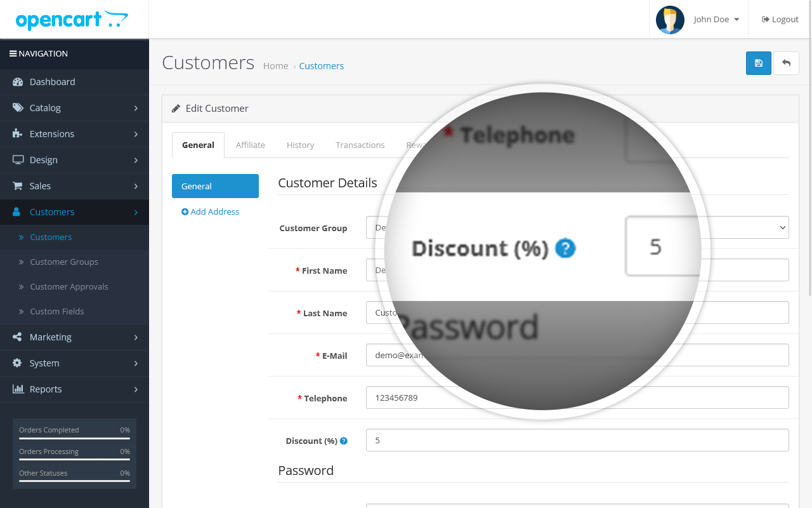Click into the Telephone input field
The image size is (812, 508).
(577, 398)
